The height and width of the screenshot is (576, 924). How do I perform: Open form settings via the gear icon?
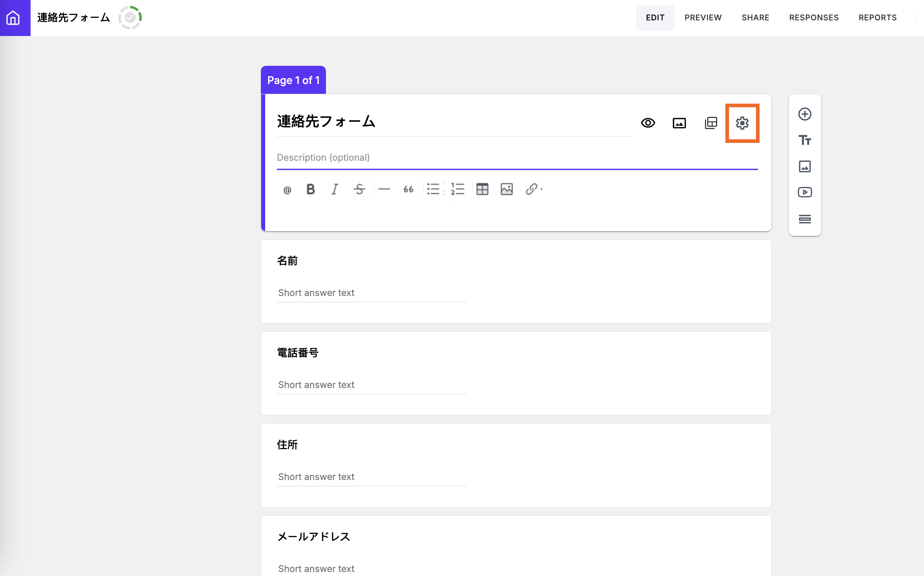(x=742, y=123)
